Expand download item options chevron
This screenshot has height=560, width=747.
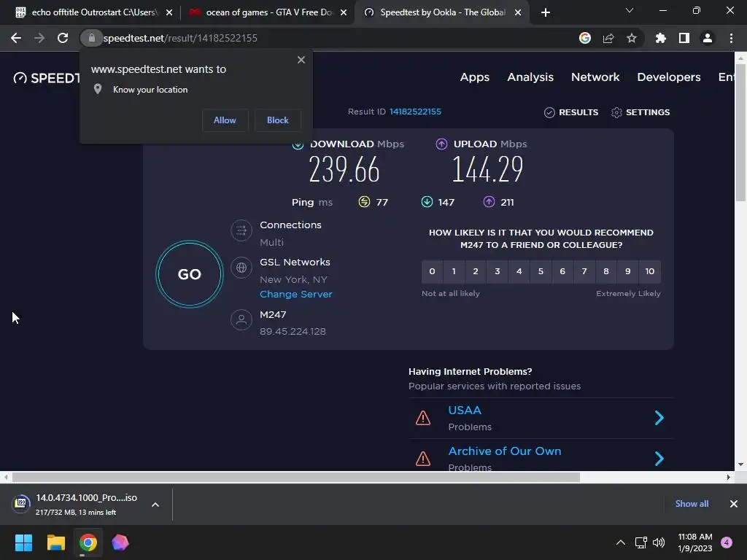155,505
